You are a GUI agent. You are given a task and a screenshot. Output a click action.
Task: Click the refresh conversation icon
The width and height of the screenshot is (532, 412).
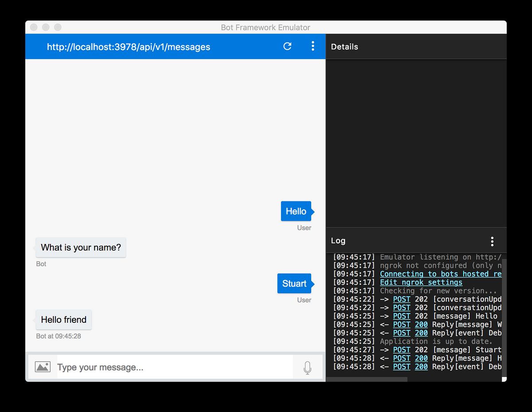[x=287, y=46]
